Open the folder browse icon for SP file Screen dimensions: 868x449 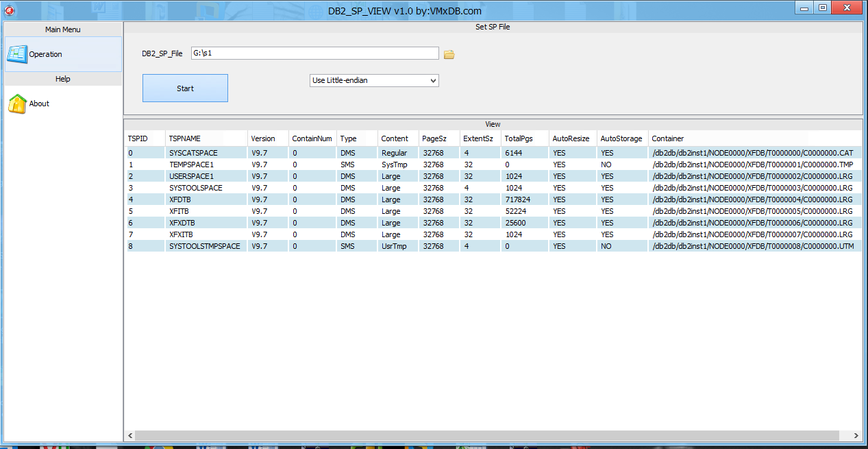[449, 54]
